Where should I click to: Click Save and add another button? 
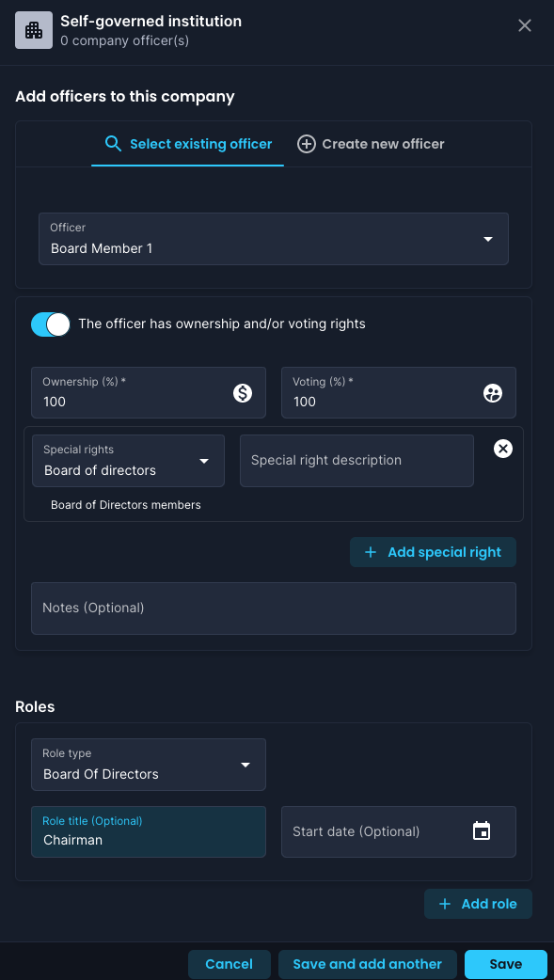(368, 964)
